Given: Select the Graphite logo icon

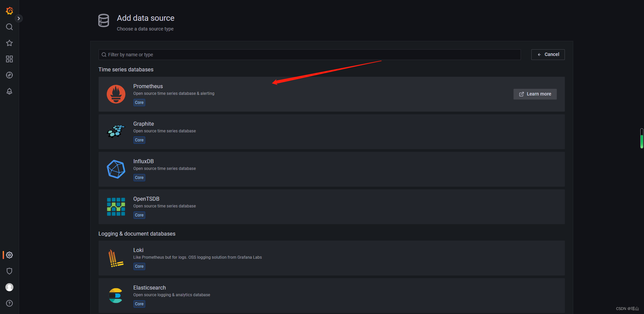Looking at the screenshot, I should click(x=116, y=132).
